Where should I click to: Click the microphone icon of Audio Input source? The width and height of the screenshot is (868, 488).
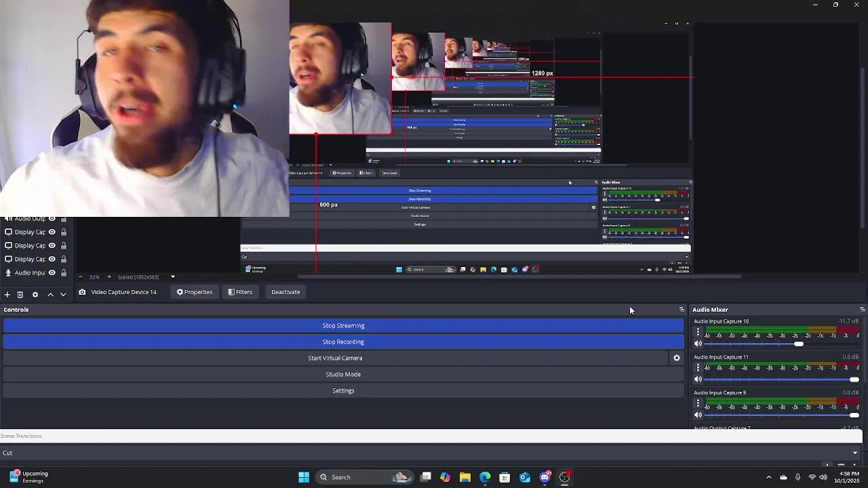tap(8, 272)
